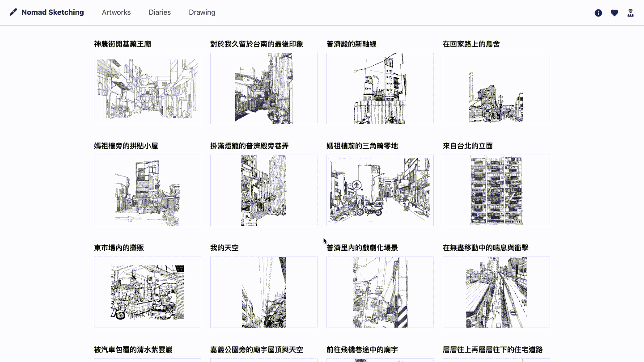Click the info circle icon
This screenshot has width=644, height=362.
598,13
